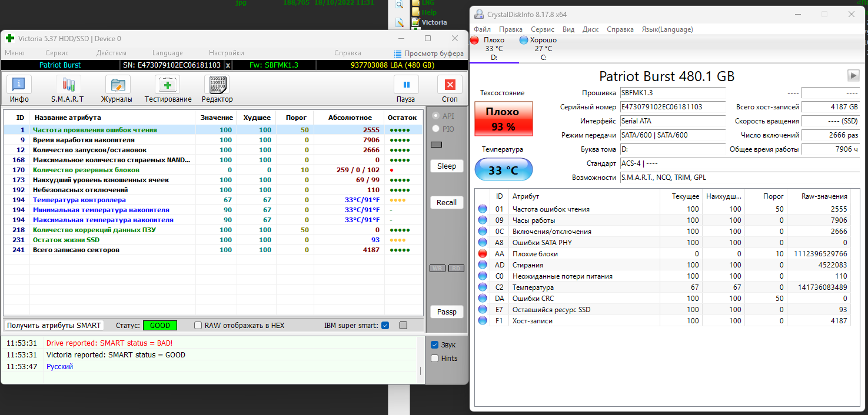Open the LNG folder in background file manager
The height and width of the screenshot is (415, 868).
(x=423, y=3)
